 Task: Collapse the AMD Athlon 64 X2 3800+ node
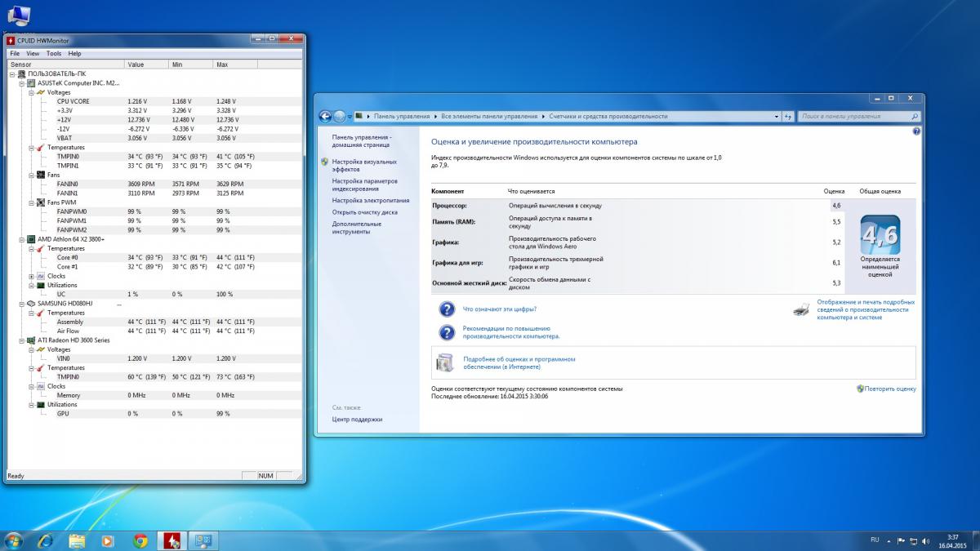[21, 239]
